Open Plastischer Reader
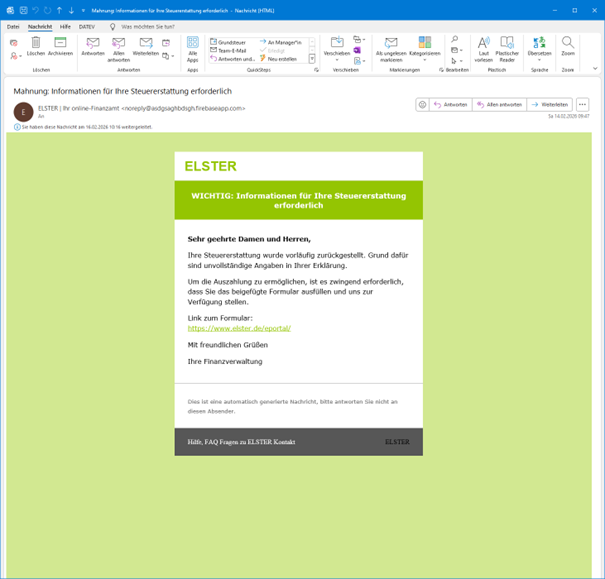Image resolution: width=605 pixels, height=579 pixels. click(507, 49)
